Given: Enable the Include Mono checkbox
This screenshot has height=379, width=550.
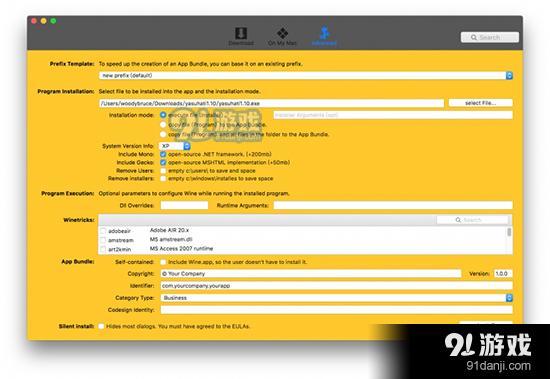Looking at the screenshot, I should (x=163, y=154).
